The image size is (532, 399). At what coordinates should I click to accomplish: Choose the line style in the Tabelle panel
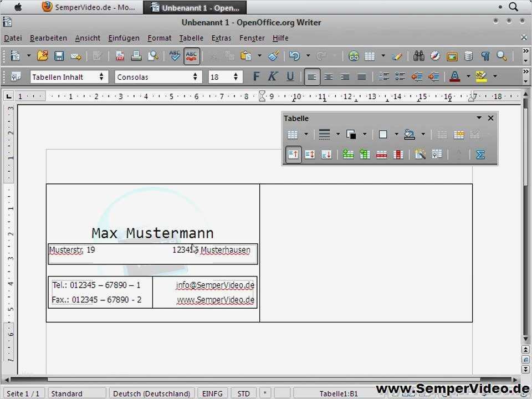click(324, 134)
